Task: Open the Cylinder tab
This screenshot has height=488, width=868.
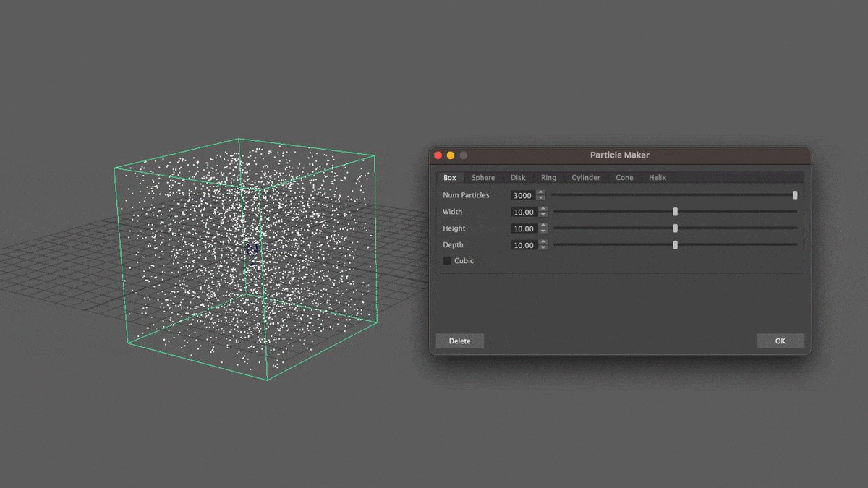Action: click(586, 178)
